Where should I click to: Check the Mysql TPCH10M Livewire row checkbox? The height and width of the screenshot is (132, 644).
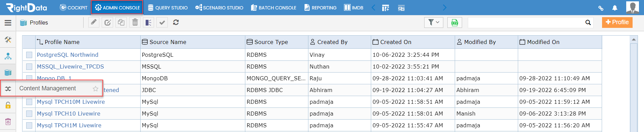pyautogui.click(x=29, y=102)
